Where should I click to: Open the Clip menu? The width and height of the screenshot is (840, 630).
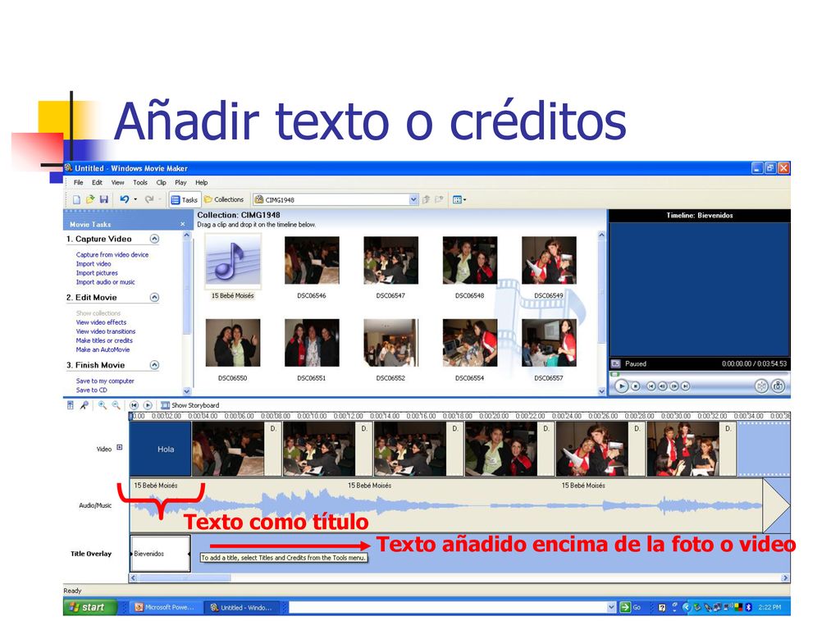point(161,182)
